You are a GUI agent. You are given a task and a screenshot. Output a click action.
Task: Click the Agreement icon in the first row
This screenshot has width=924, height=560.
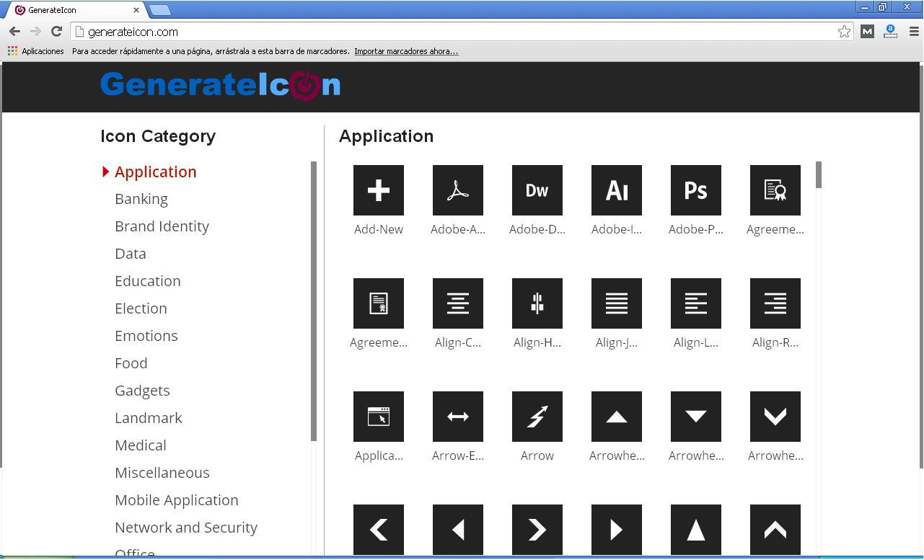pyautogui.click(x=775, y=190)
